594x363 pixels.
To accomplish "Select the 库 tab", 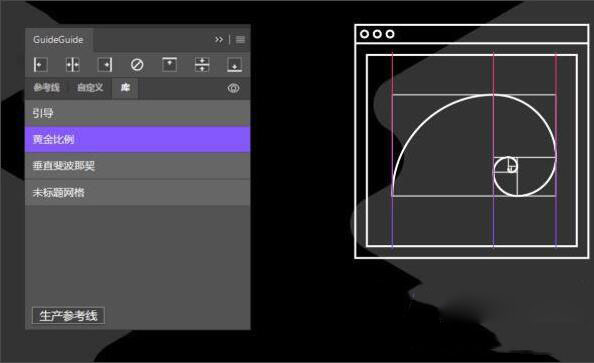I will (x=125, y=88).
